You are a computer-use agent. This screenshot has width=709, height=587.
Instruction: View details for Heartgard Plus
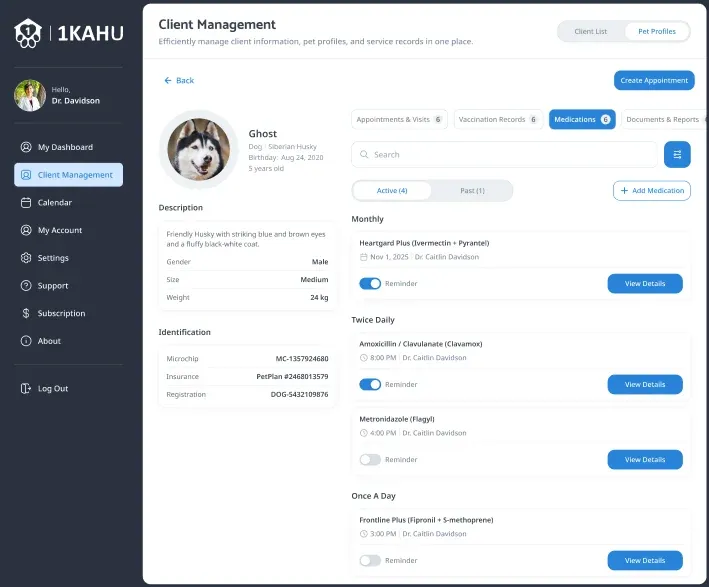[x=645, y=284]
